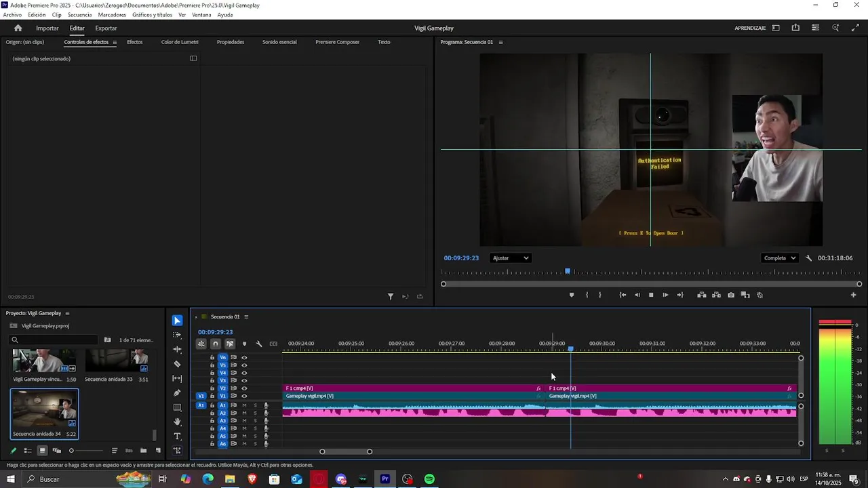The width and height of the screenshot is (868, 488).
Task: Toggle Snap in timeline
Action: 216,344
